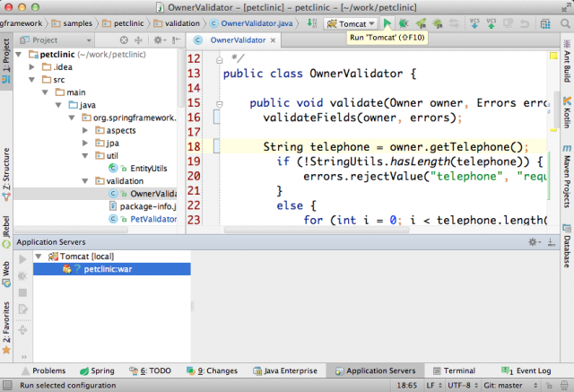Collapse all in Project panel

pyautogui.click(x=138, y=40)
